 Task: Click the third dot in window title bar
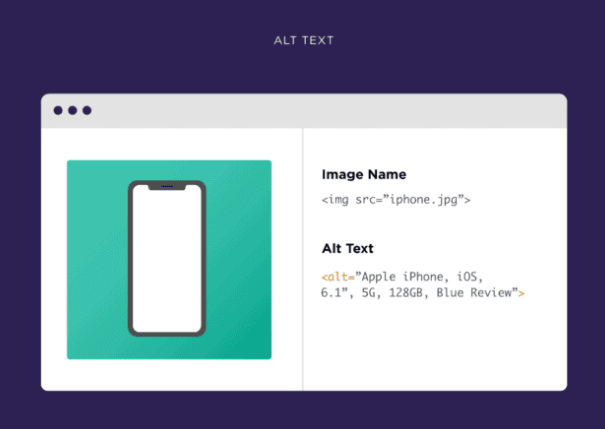point(87,110)
